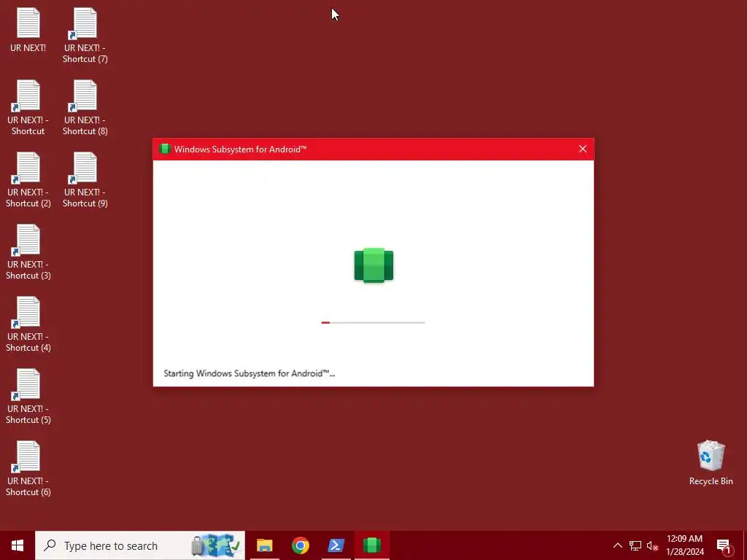Viewport: 747px width, 560px height.
Task: Click the network status tray icon
Action: [635, 545]
